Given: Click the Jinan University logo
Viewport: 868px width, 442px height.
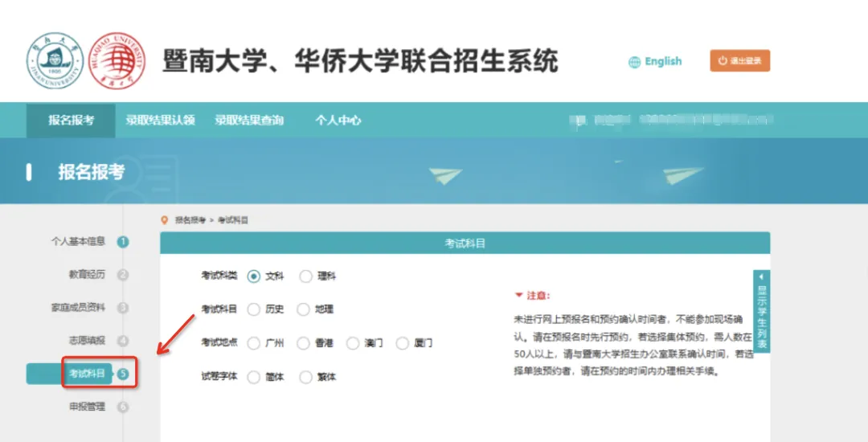Looking at the screenshot, I should [x=55, y=61].
